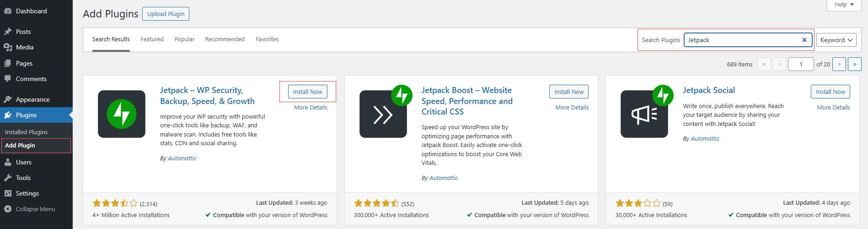Switch to the Favorites tab

(x=267, y=39)
